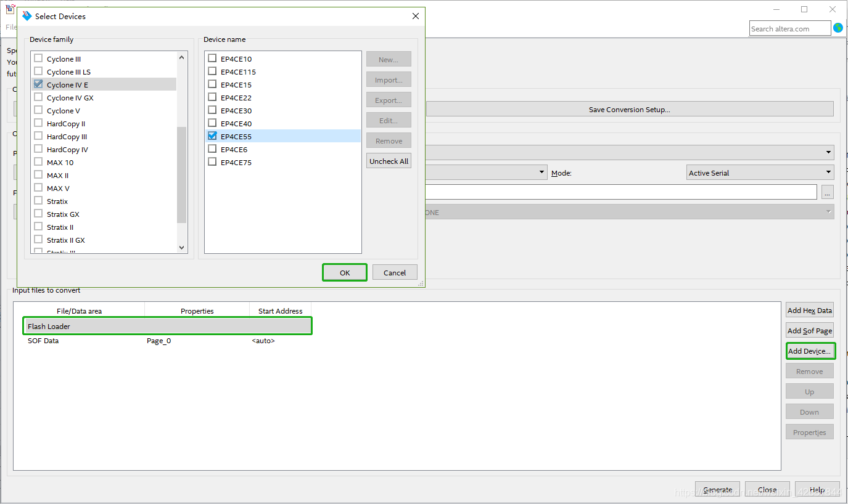Click the Search altera.com field
The width and height of the screenshot is (848, 504).
(790, 28)
